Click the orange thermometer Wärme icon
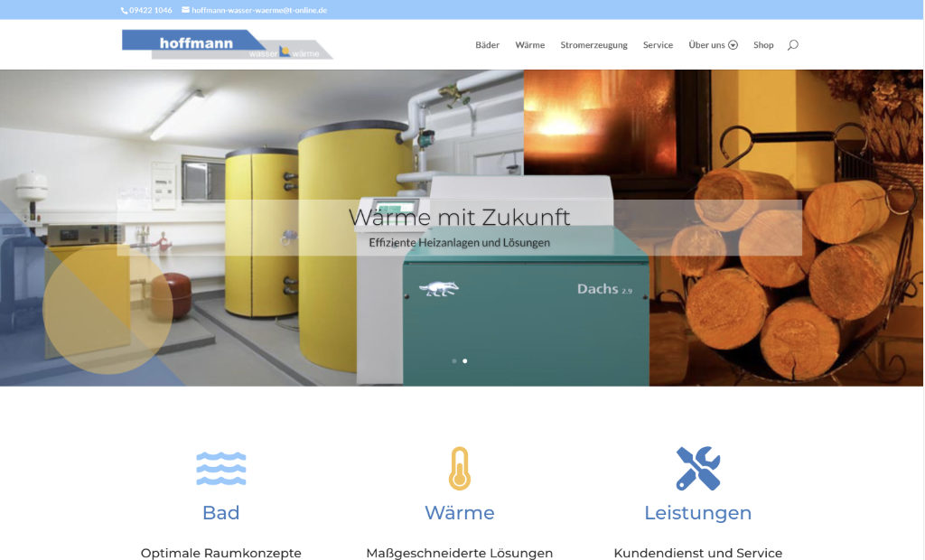The width and height of the screenshot is (925, 560). [x=460, y=469]
